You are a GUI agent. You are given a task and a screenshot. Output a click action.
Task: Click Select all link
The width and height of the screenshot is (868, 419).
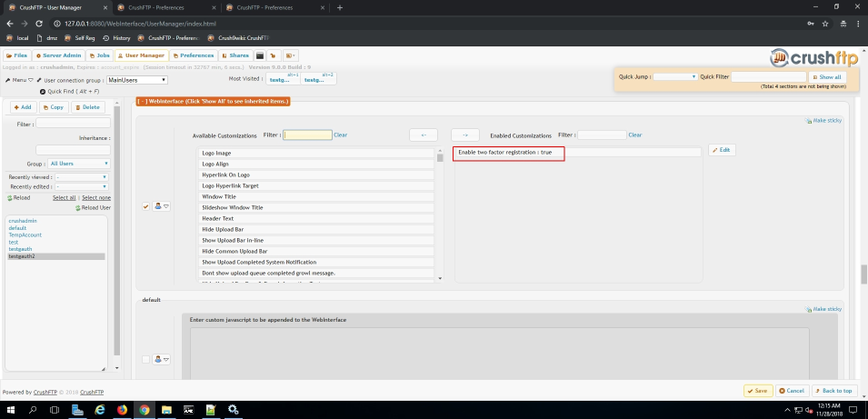65,197
